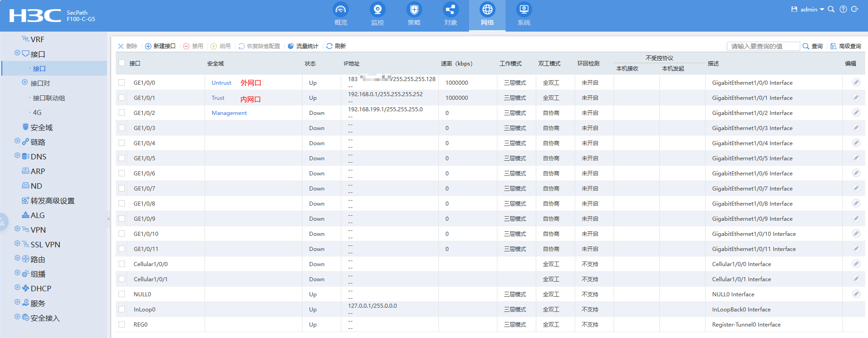Expand the VPN tree node

[17, 229]
